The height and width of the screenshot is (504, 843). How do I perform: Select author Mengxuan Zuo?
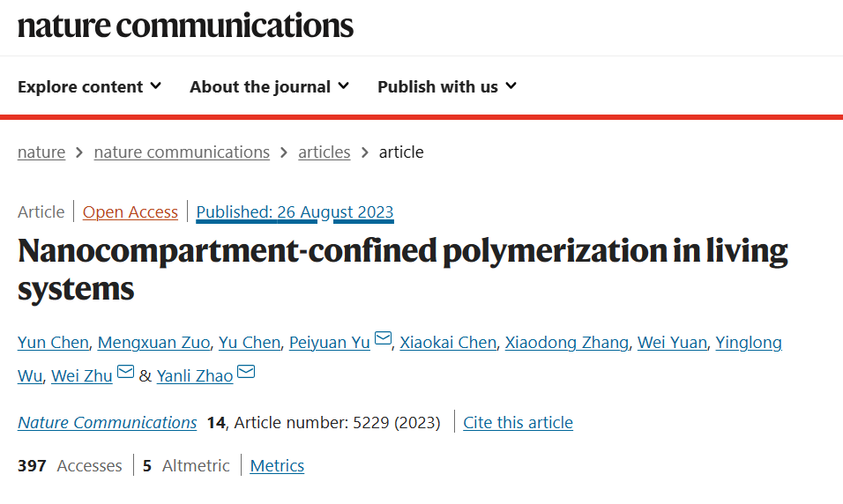pyautogui.click(x=153, y=342)
